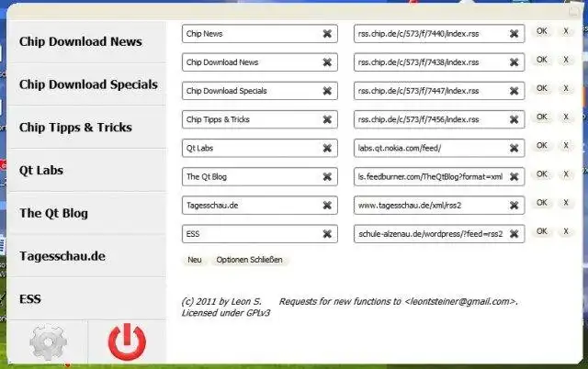The width and height of the screenshot is (588, 369).
Task: Confirm Chip Download Specials row with OK
Action: point(541,88)
